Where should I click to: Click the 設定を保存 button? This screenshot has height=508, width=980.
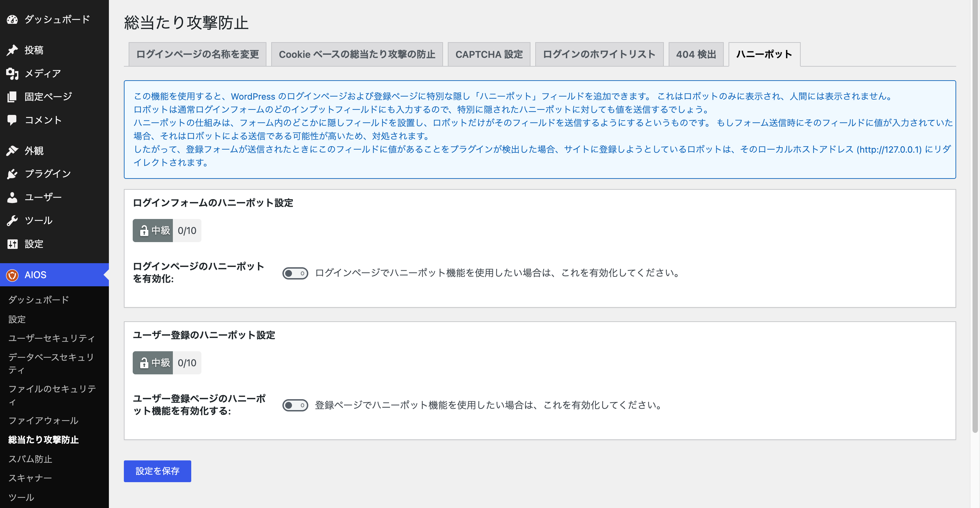pos(158,471)
